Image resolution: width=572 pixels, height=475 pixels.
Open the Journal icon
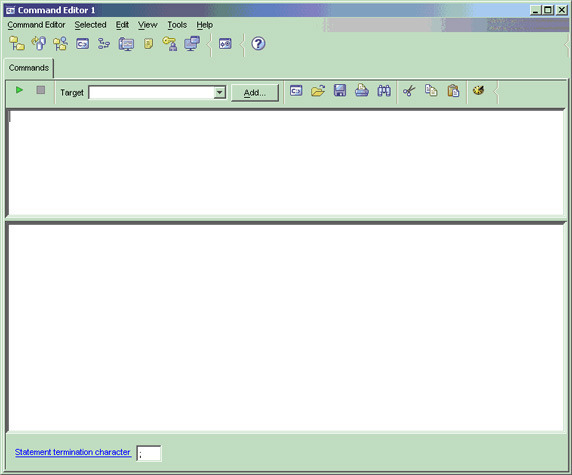coord(148,44)
